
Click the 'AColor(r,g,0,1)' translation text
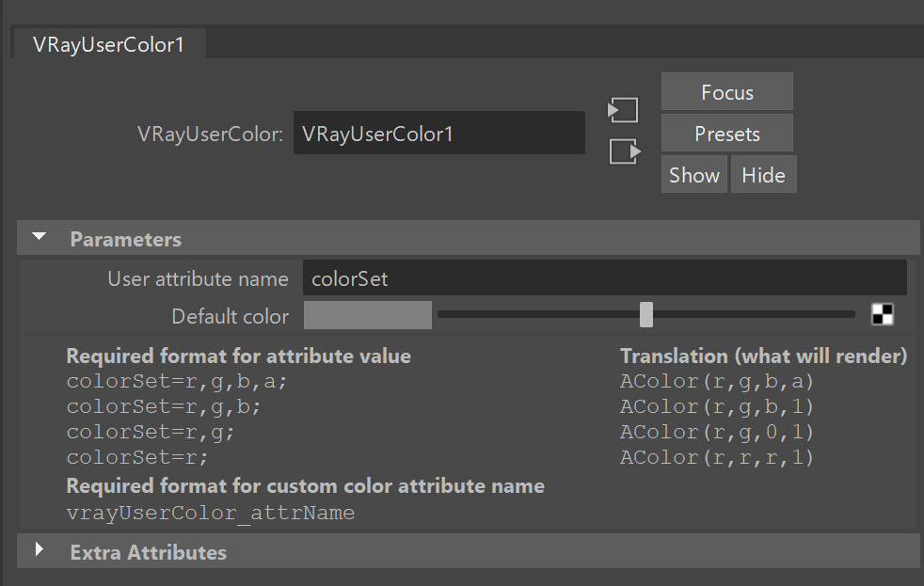point(717,433)
